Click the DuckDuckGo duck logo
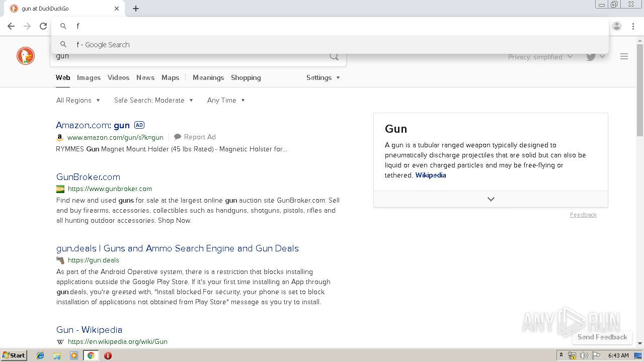 click(x=26, y=56)
